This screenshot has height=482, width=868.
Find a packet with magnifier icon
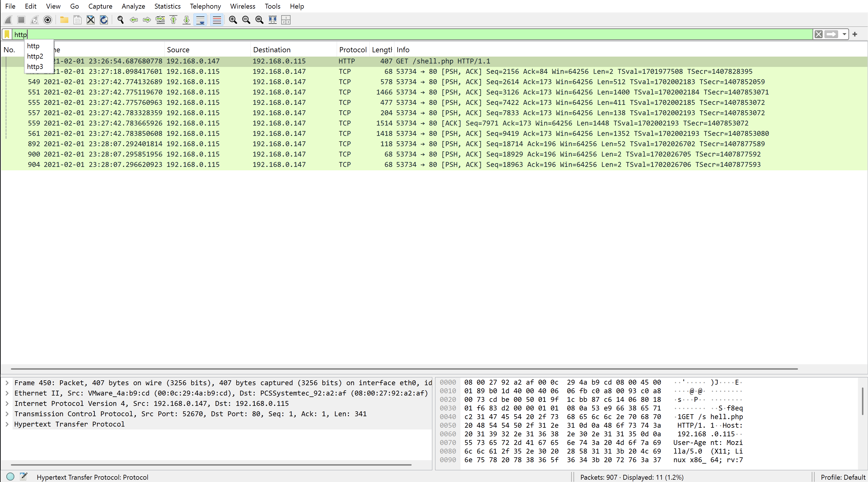click(x=120, y=20)
